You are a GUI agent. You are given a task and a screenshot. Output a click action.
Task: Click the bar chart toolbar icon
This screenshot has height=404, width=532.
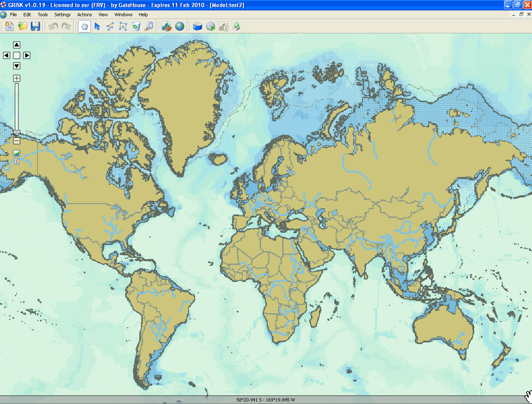[x=166, y=27]
